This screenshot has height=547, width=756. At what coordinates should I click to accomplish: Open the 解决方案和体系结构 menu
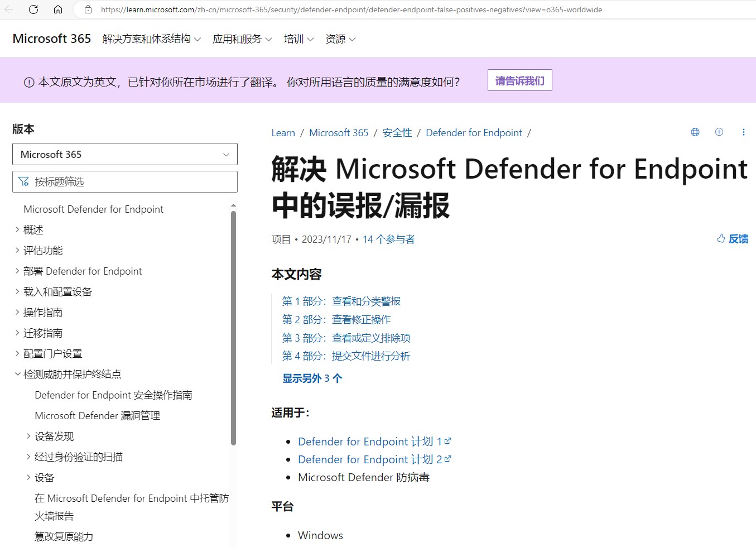point(152,39)
